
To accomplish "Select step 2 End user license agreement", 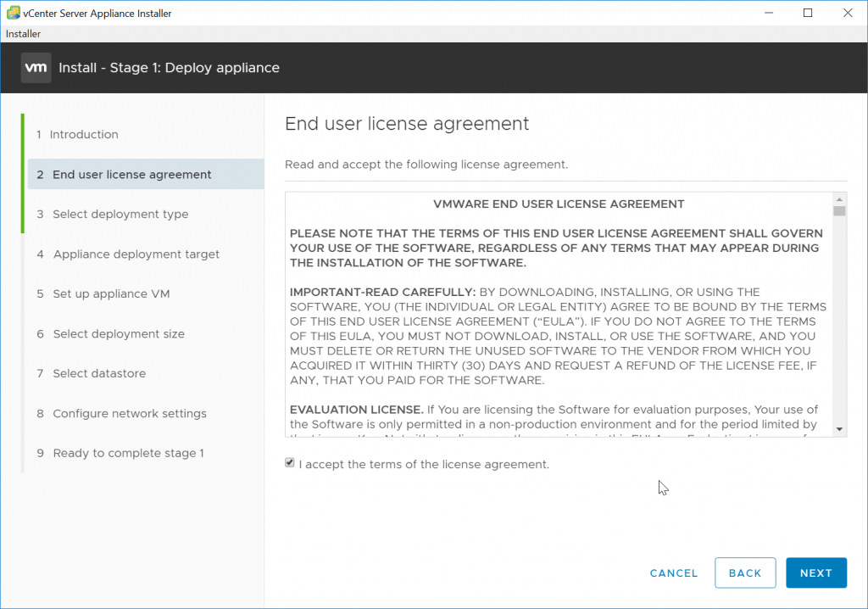I will 146,175.
